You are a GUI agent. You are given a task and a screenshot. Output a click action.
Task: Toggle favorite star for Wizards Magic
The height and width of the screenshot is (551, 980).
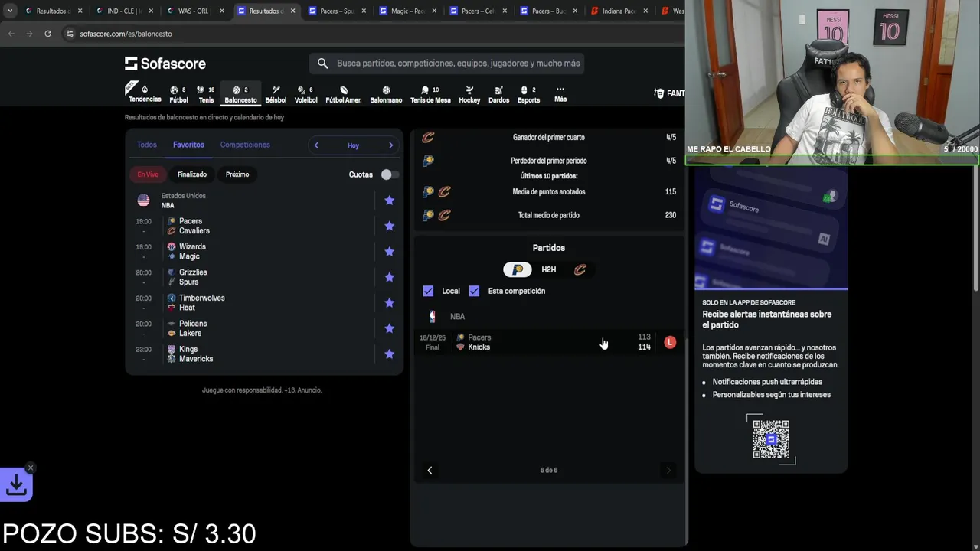(389, 252)
